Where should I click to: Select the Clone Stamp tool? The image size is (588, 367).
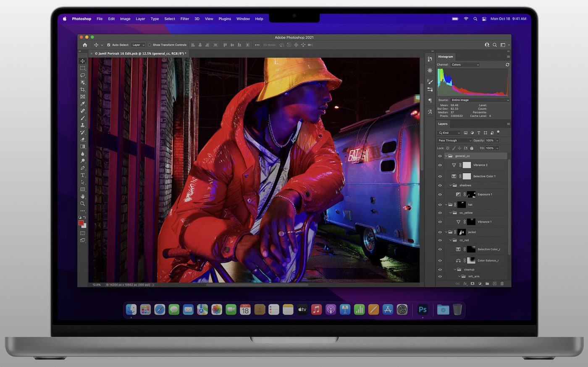(x=83, y=125)
